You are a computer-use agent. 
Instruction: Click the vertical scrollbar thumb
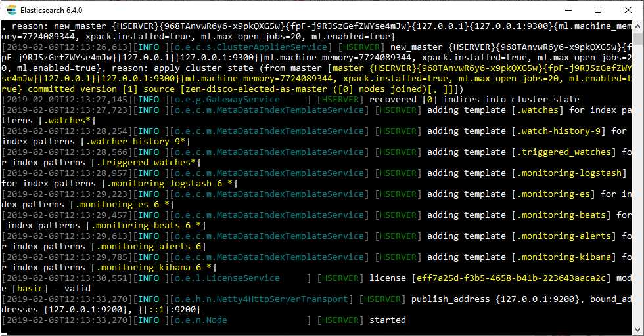[637, 39]
